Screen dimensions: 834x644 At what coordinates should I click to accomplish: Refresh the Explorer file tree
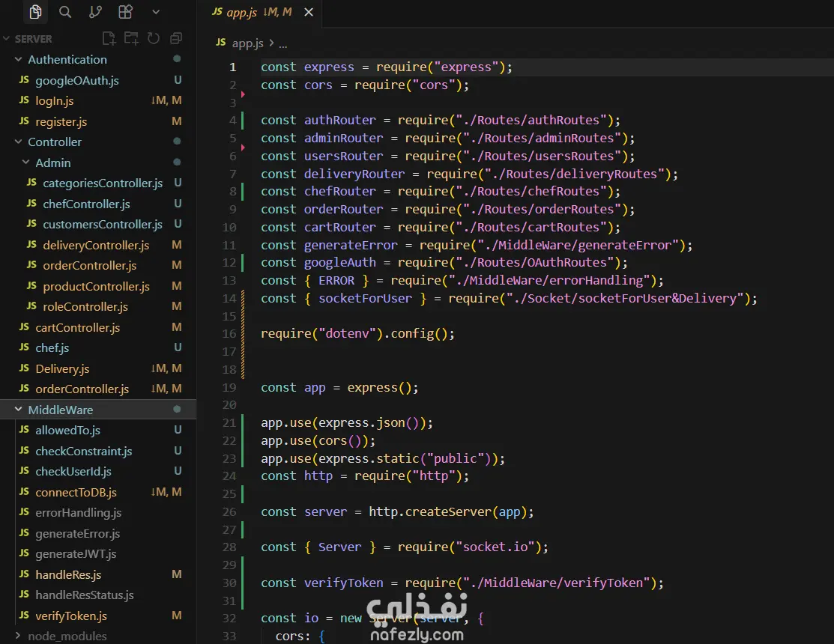click(154, 38)
